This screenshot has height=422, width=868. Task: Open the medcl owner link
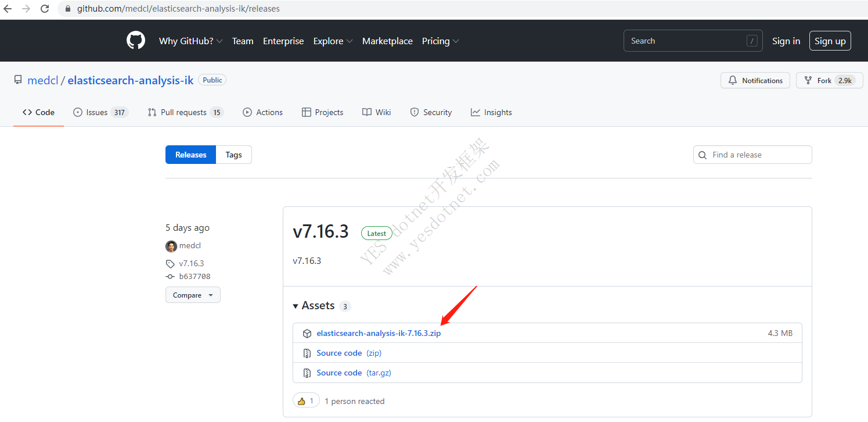pyautogui.click(x=43, y=80)
